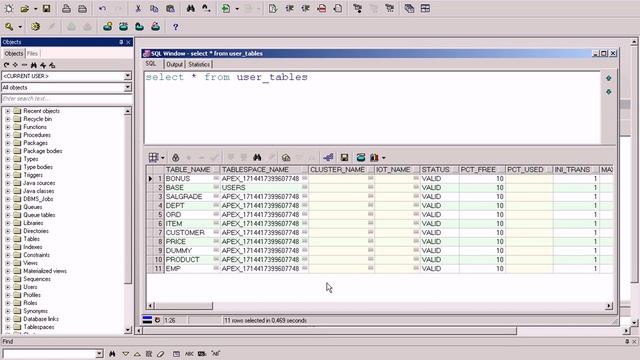Click the TABLESPACE_NAME column header
The height and width of the screenshot is (360, 640).
(264, 170)
